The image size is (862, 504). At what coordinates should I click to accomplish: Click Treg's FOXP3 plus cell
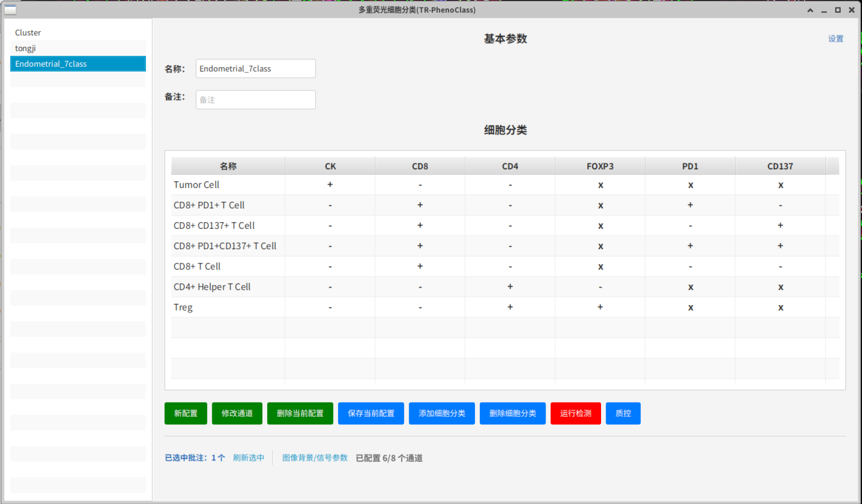pos(600,307)
